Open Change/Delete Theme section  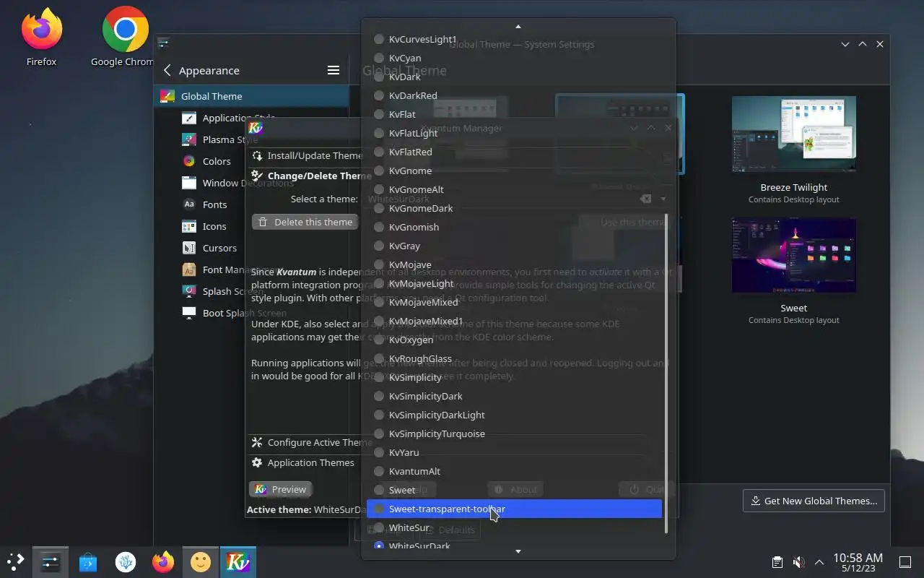click(x=310, y=176)
